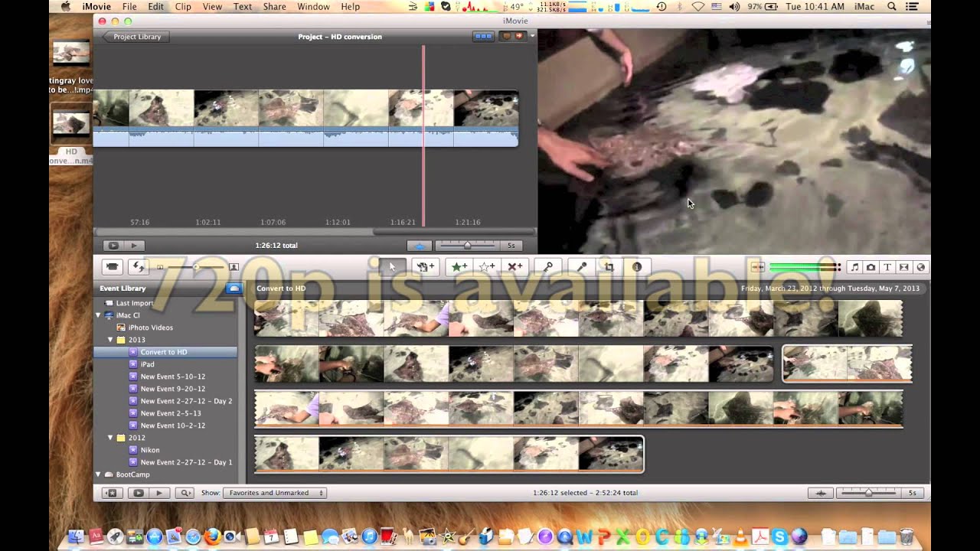Image resolution: width=980 pixels, height=551 pixels.
Task: Play selected events from the beginning
Action: 159,493
